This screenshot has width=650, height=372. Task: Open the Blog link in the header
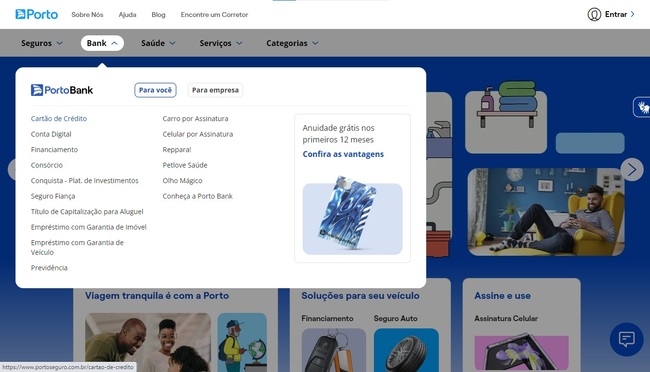(158, 15)
